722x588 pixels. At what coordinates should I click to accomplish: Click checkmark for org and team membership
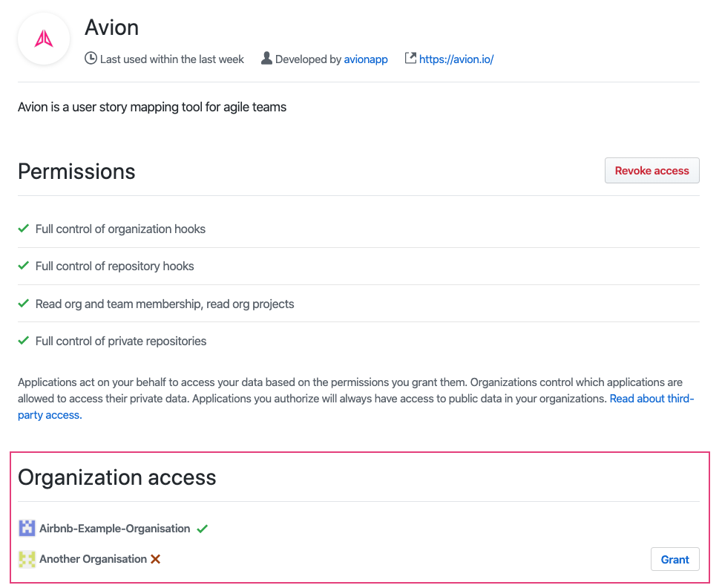tap(24, 304)
